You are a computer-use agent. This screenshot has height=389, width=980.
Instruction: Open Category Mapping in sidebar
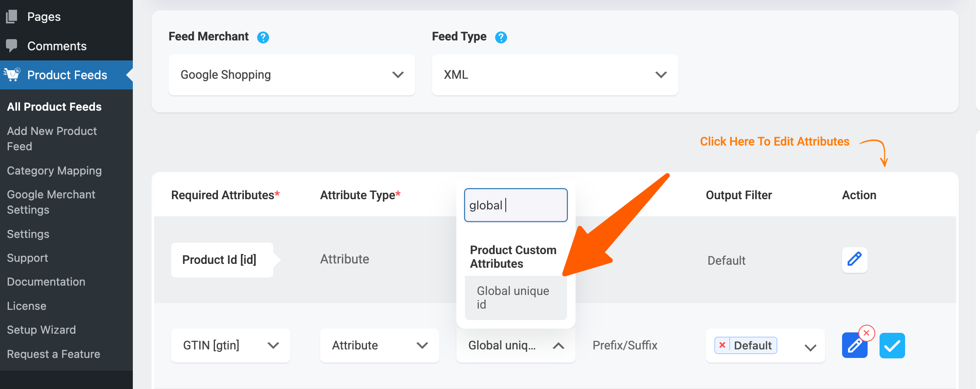point(54,171)
